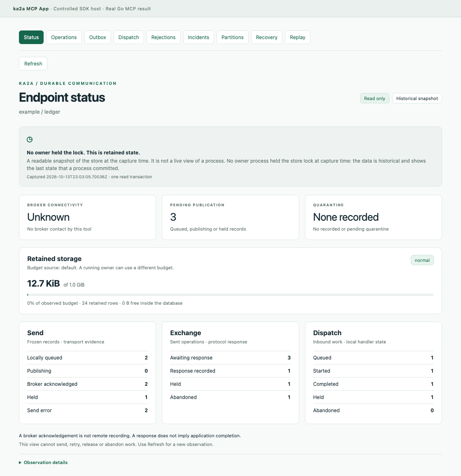Select the Locally queued row
The width and height of the screenshot is (461, 476).
click(87, 357)
